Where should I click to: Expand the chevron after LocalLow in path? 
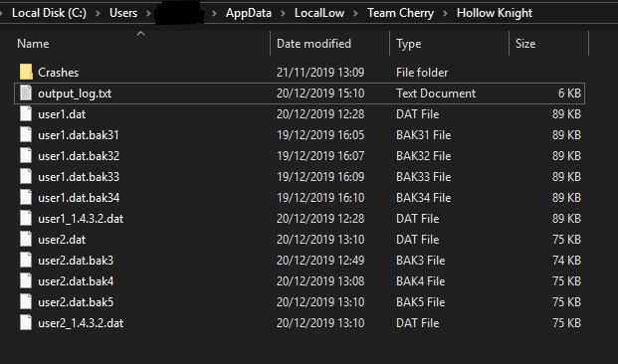point(355,13)
